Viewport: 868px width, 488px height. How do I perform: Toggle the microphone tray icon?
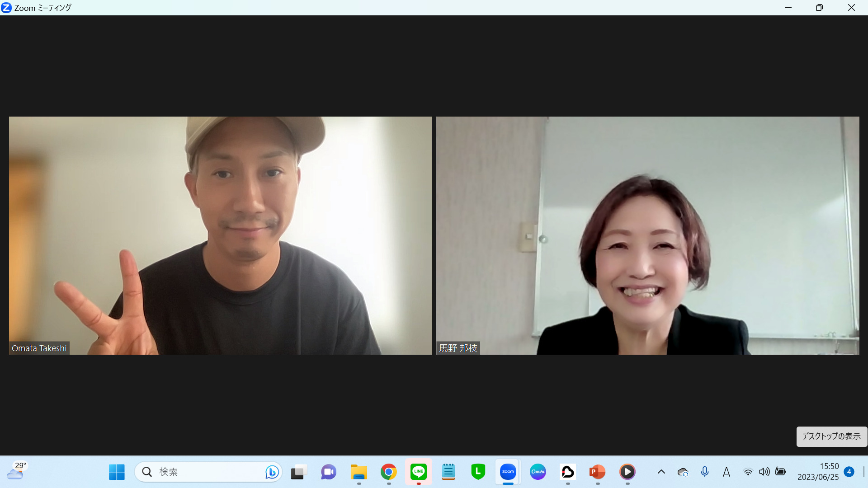704,472
